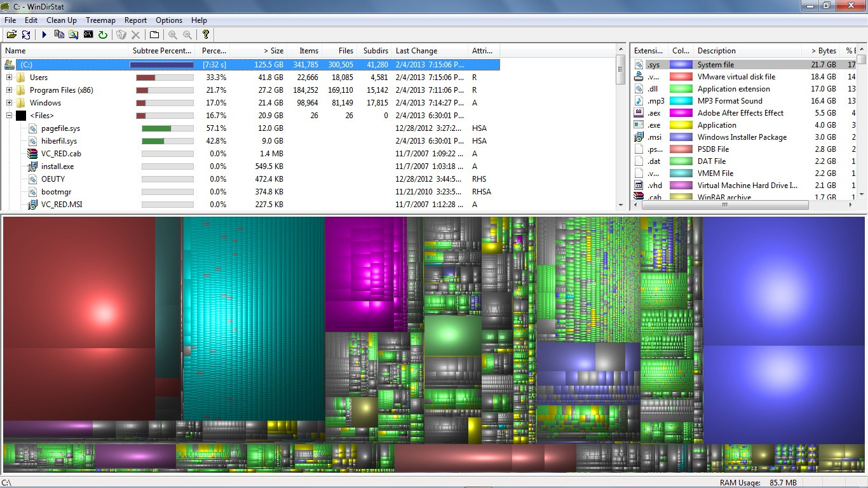The height and width of the screenshot is (488, 868).
Task: Select the 'Adobe After Effects Effect' row
Action: (x=743, y=113)
